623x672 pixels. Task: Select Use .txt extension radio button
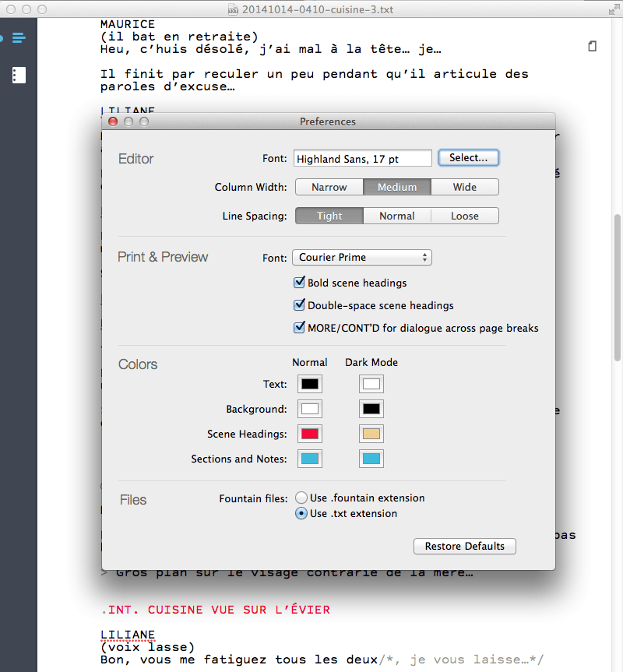pos(301,514)
